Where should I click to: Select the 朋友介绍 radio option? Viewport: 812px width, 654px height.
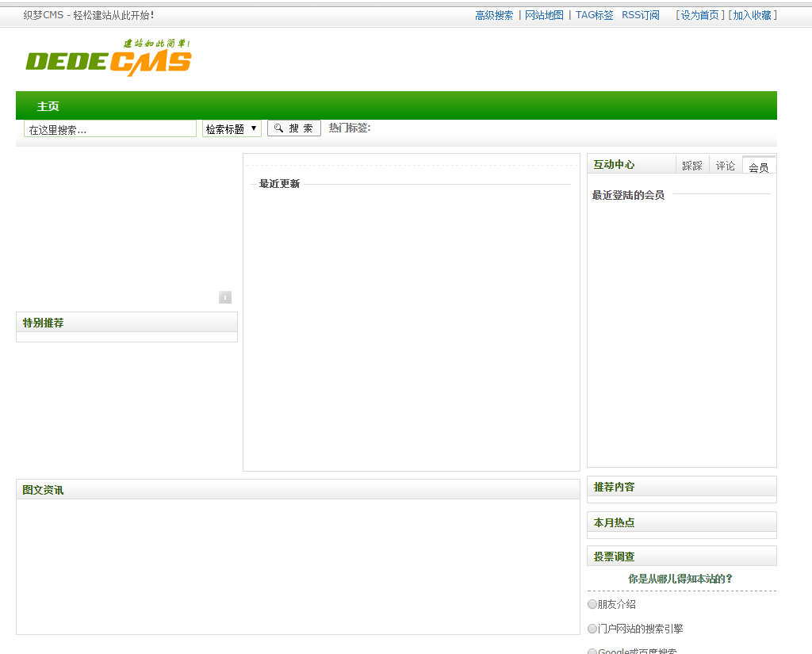592,604
